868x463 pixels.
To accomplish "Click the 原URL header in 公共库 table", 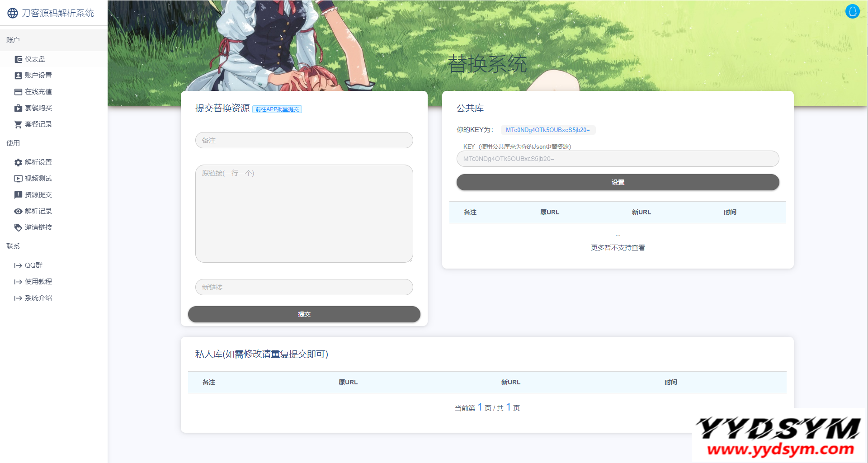I will click(550, 212).
